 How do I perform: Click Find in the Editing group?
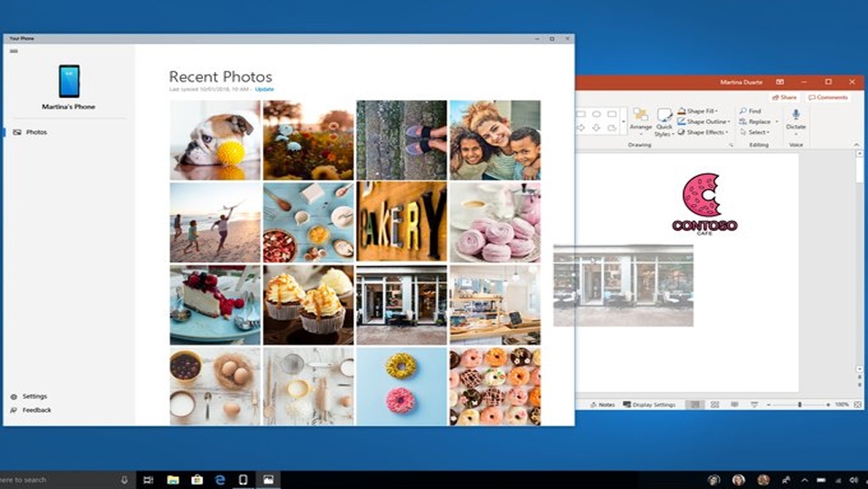point(750,111)
